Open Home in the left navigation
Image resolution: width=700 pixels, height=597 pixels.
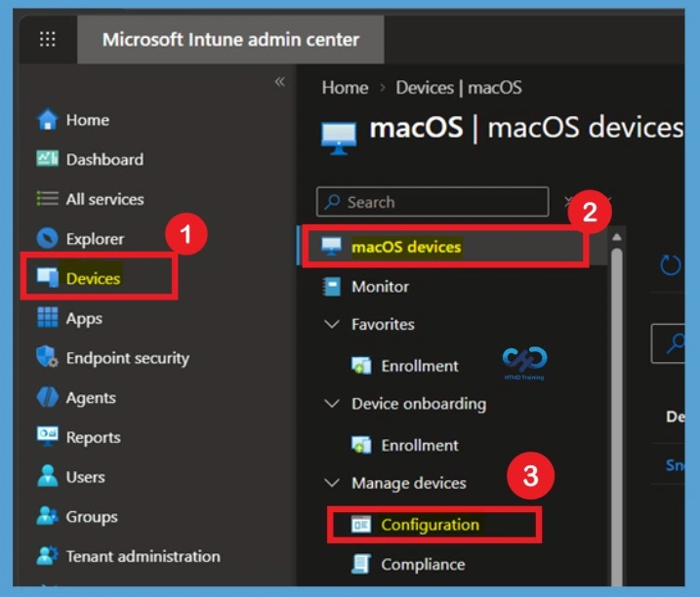[x=88, y=120]
